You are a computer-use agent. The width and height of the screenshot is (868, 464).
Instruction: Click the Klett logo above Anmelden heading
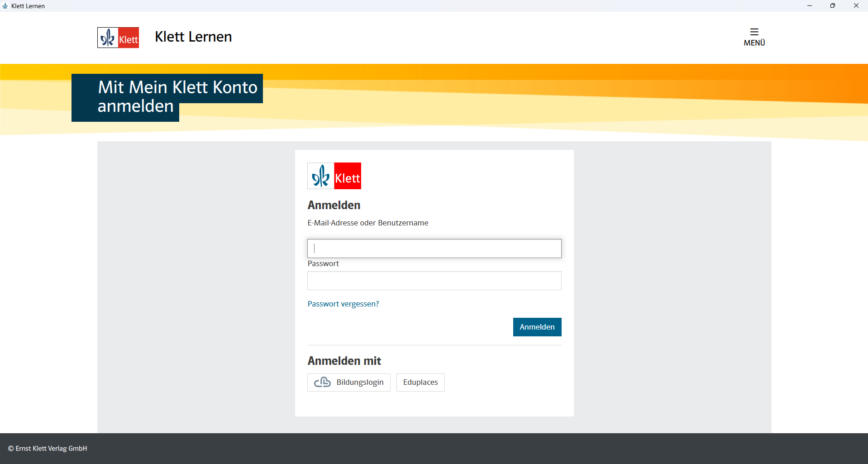point(334,176)
